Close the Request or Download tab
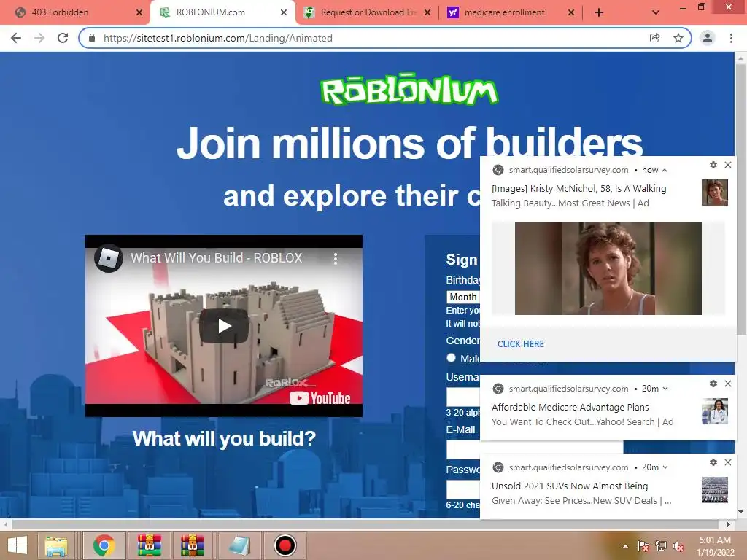The height and width of the screenshot is (560, 747). tap(427, 12)
